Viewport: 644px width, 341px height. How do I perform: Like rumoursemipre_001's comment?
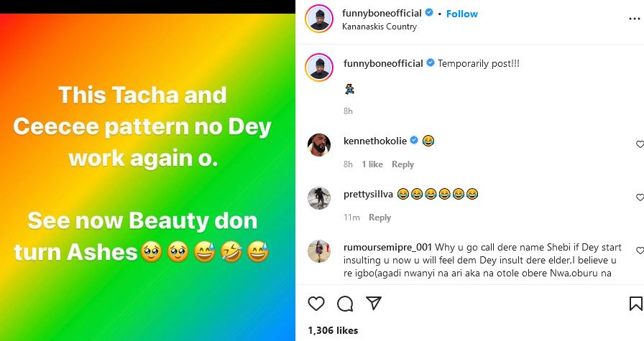[640, 251]
